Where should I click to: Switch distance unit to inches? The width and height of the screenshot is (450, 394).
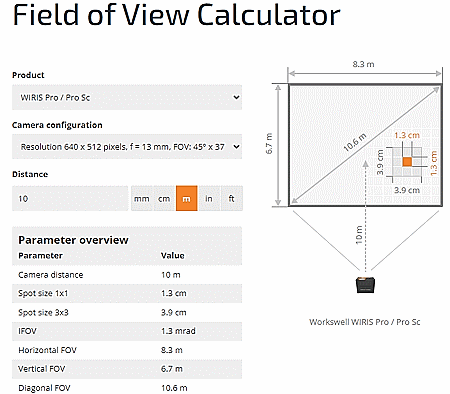click(209, 199)
